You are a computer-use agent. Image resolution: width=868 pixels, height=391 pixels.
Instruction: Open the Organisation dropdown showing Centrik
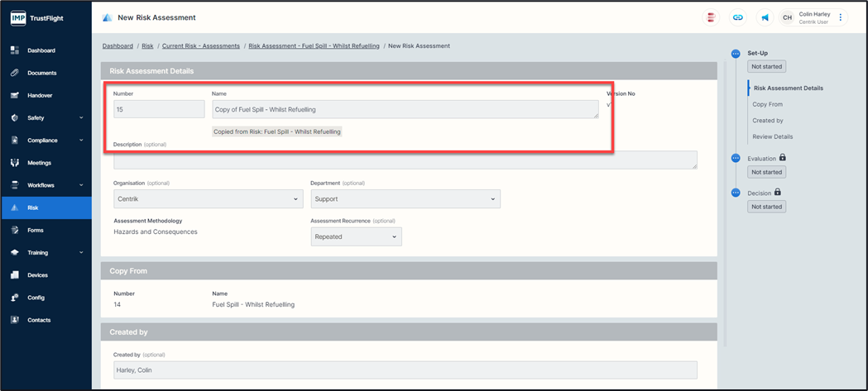tap(208, 199)
